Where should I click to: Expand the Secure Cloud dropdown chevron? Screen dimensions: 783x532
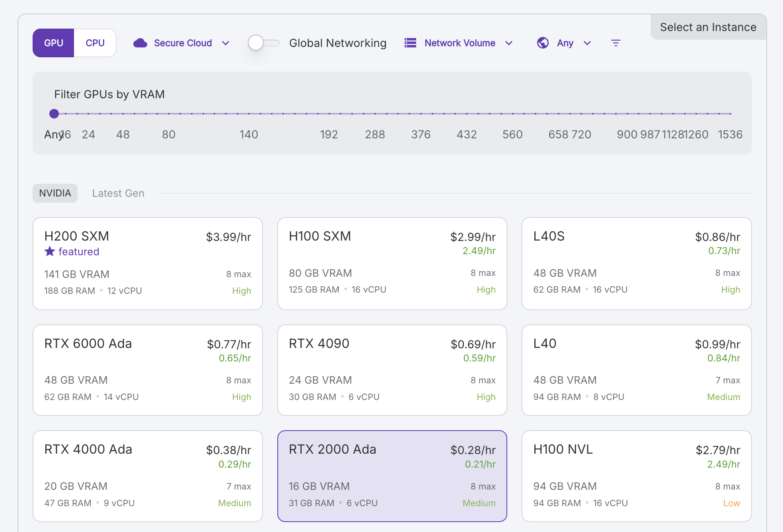pyautogui.click(x=226, y=43)
